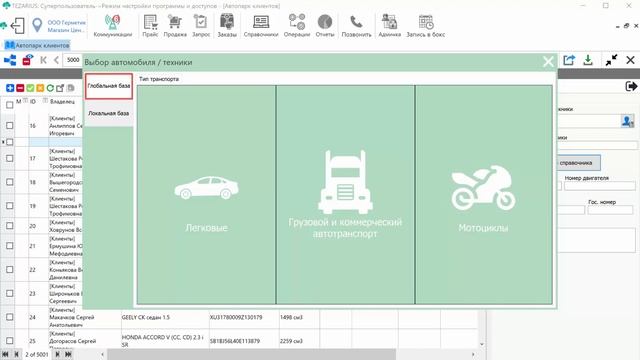This screenshot has height=360, width=640.
Task: Click the horizontal scrollbar of the grid
Action: tap(251, 354)
